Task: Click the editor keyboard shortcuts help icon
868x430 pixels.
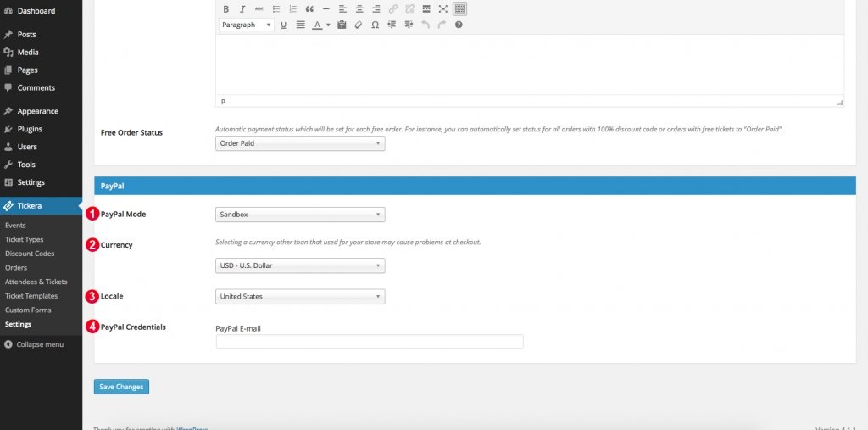Action: 459,25
